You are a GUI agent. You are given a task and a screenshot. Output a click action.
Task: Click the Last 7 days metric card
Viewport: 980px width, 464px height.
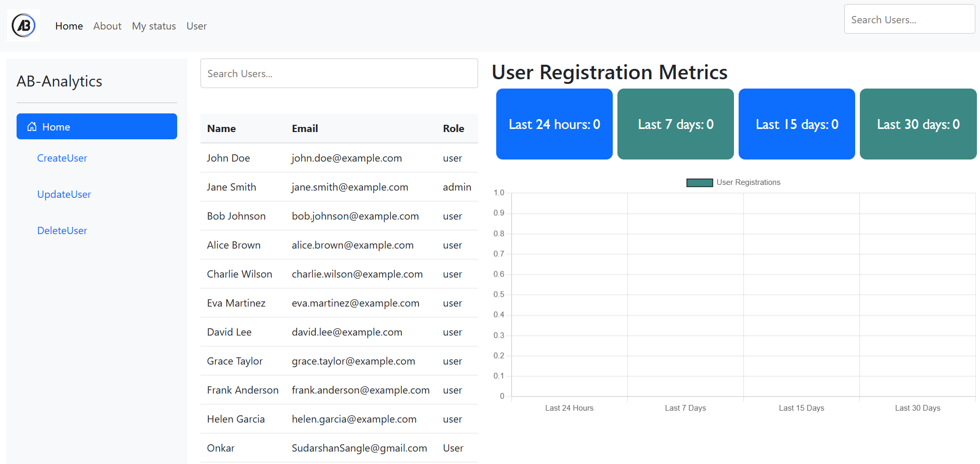click(x=675, y=124)
